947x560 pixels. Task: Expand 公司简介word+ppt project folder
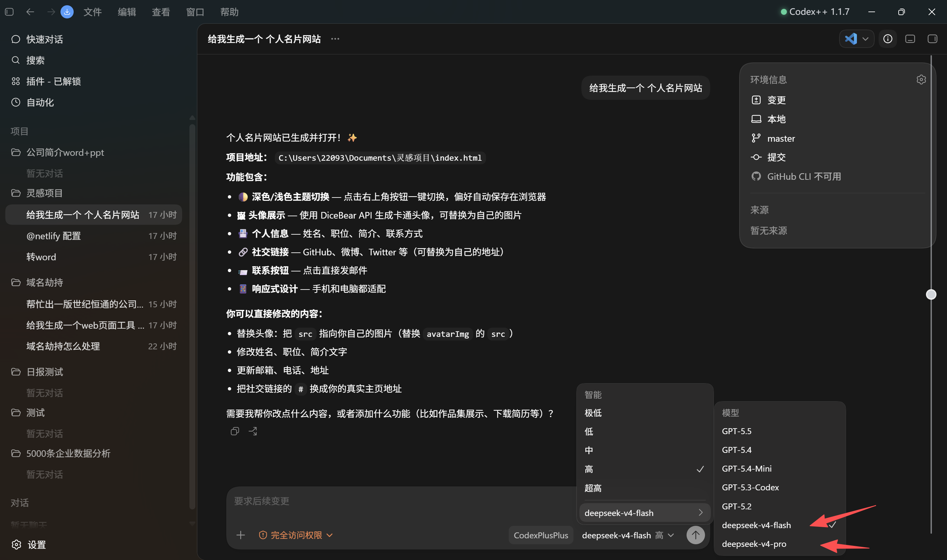click(94, 152)
